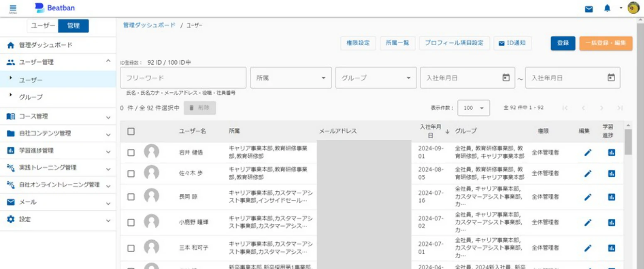The height and width of the screenshot is (269, 644).
Task: Click the sort arrow next to 入社年月日
Action: pos(447,132)
